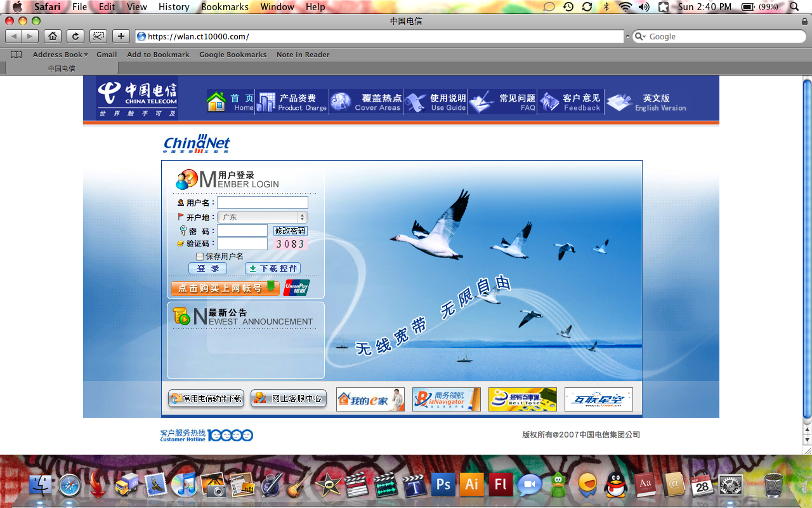
Task: Open Photoshop from the Dock
Action: [x=443, y=485]
